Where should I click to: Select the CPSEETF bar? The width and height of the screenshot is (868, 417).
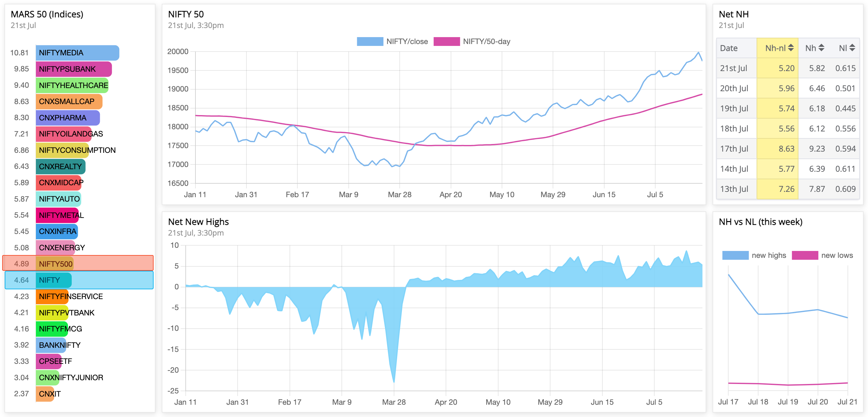(x=49, y=361)
